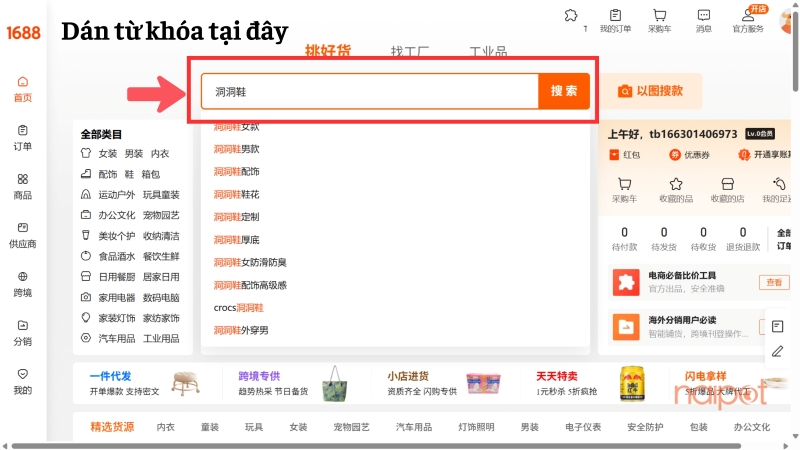Viewport: 800px width, 450px height.
Task: Click the puzzle extension icon in top bar
Action: (571, 15)
